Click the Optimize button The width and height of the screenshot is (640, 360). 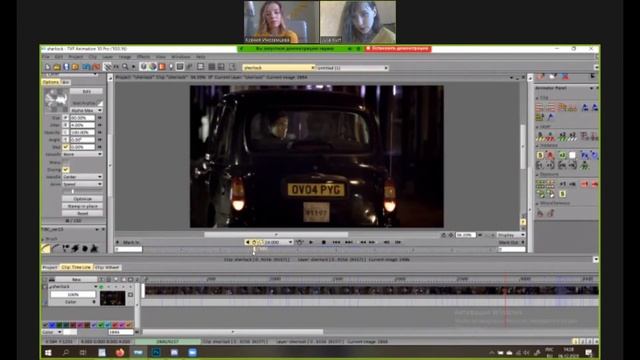click(82, 199)
